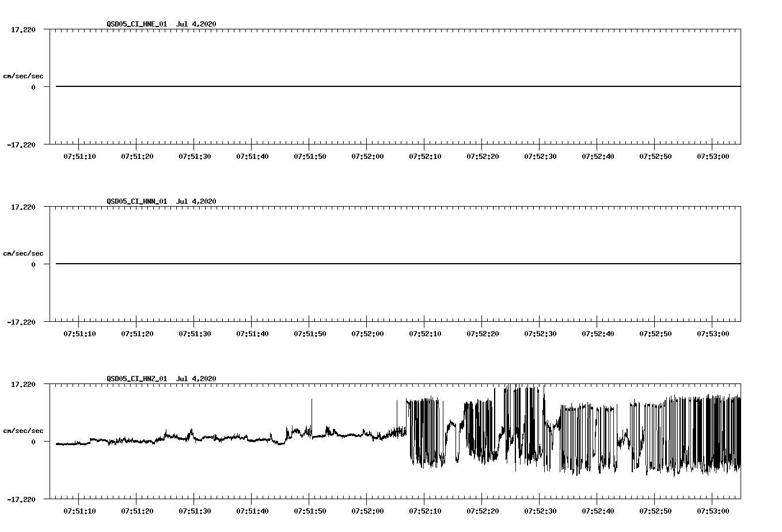Image resolution: width=782 pixels, height=532 pixels.
Task: Click cm/sec/sec unit label of HNZ plot
Action: coord(23,431)
